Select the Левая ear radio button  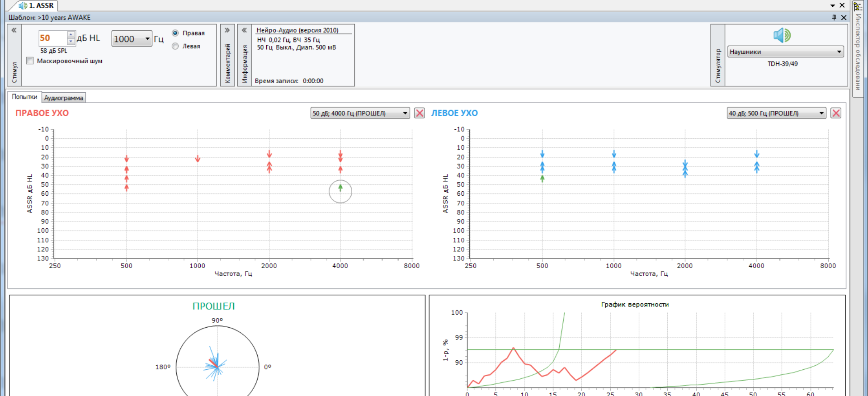tap(175, 46)
